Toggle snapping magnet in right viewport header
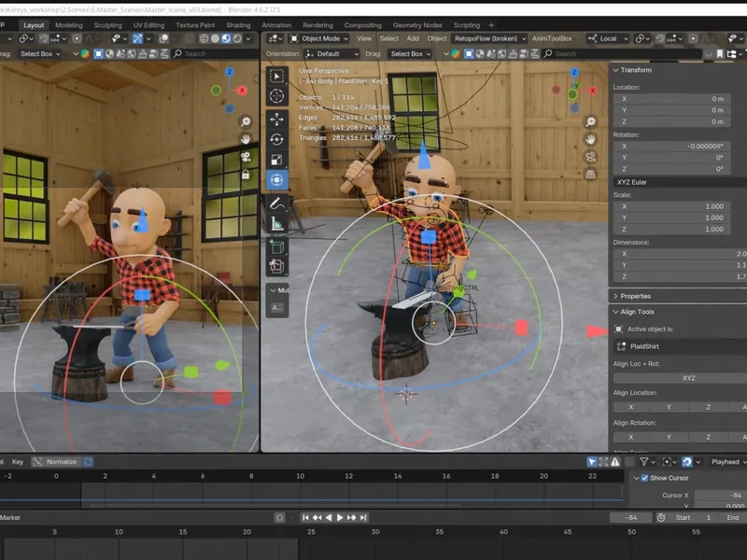Screen dimensions: 747x560 coord(660,38)
